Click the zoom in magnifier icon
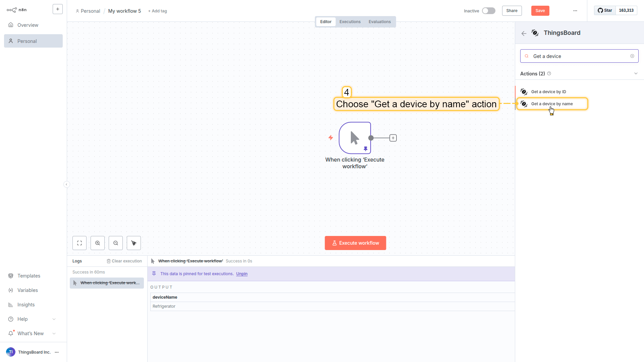 click(98, 243)
